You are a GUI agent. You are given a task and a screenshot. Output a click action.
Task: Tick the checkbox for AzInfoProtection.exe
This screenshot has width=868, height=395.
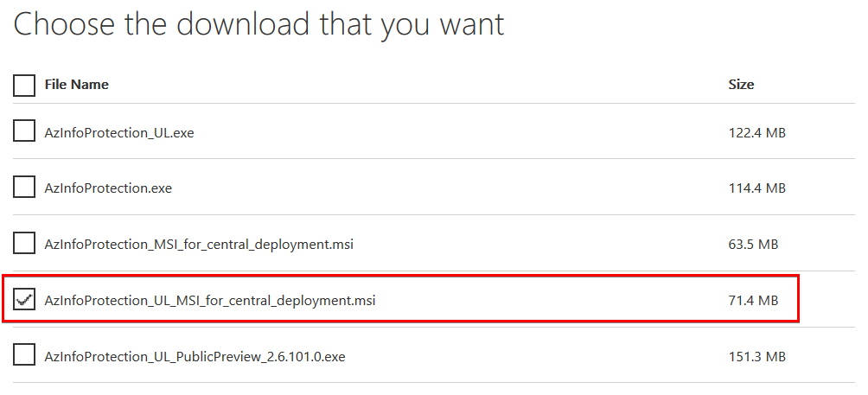click(x=24, y=187)
